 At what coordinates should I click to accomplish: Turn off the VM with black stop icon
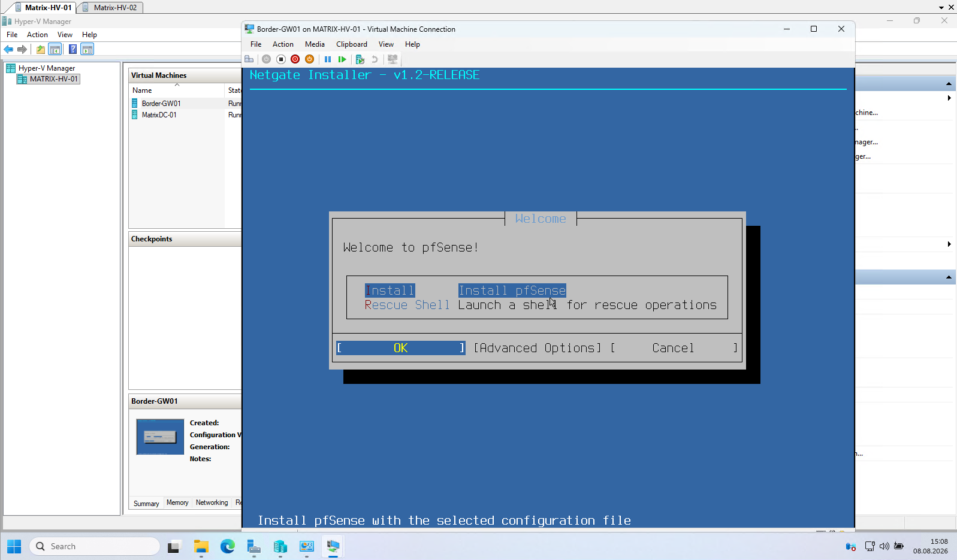pyautogui.click(x=280, y=59)
